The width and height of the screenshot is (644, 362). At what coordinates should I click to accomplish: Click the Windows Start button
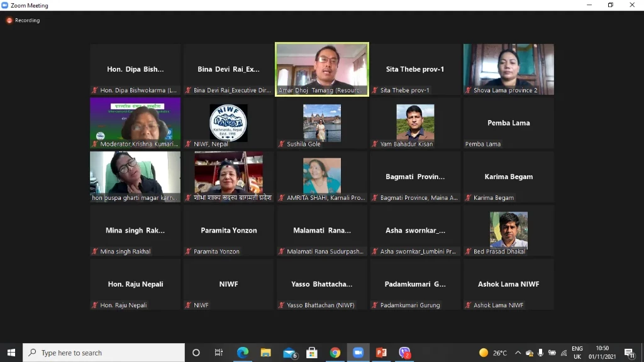coord(11,353)
